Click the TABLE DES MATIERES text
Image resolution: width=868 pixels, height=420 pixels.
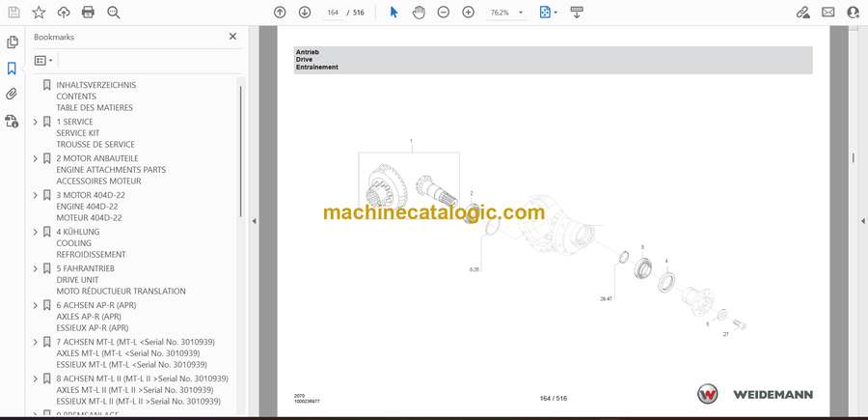pos(95,107)
